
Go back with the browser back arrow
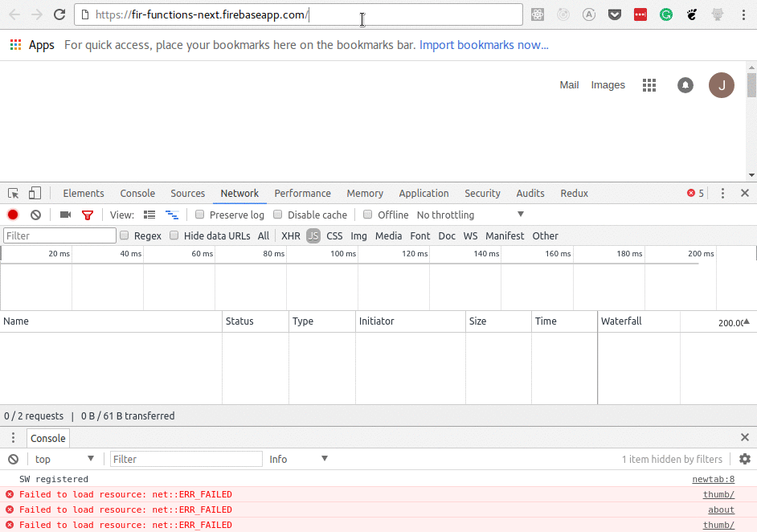click(14, 14)
